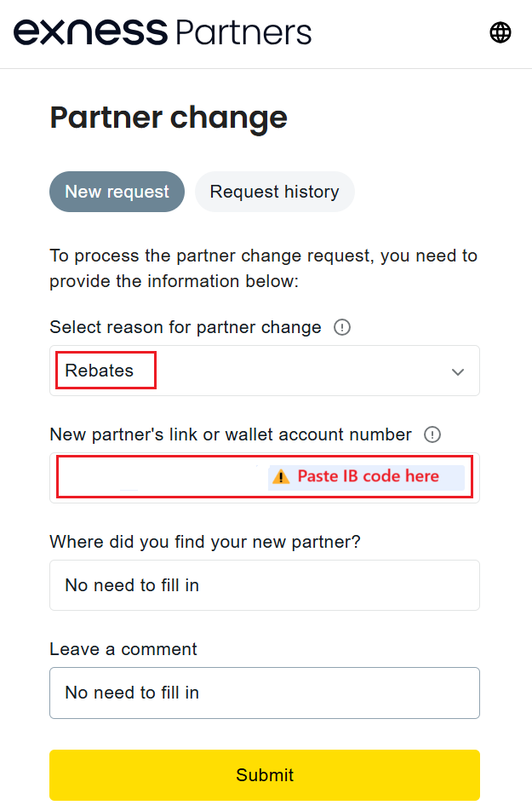The image size is (532, 811).
Task: Click the Leave a comment label
Action: pos(123,649)
